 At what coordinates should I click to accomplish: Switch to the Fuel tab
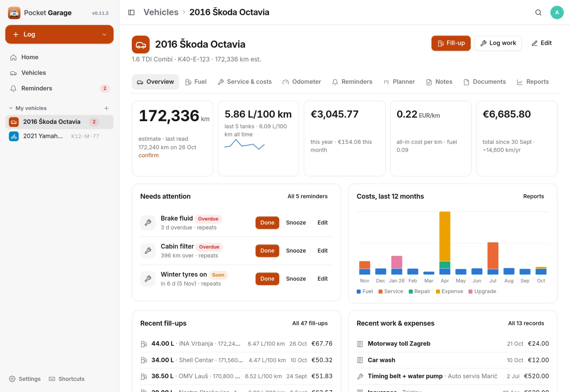pyautogui.click(x=196, y=82)
